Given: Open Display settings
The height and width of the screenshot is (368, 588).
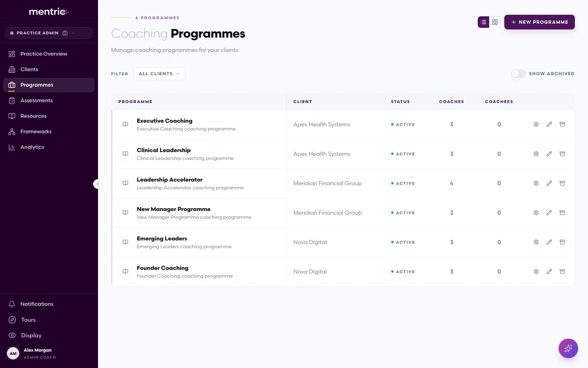Looking at the screenshot, I should tap(49, 335).
